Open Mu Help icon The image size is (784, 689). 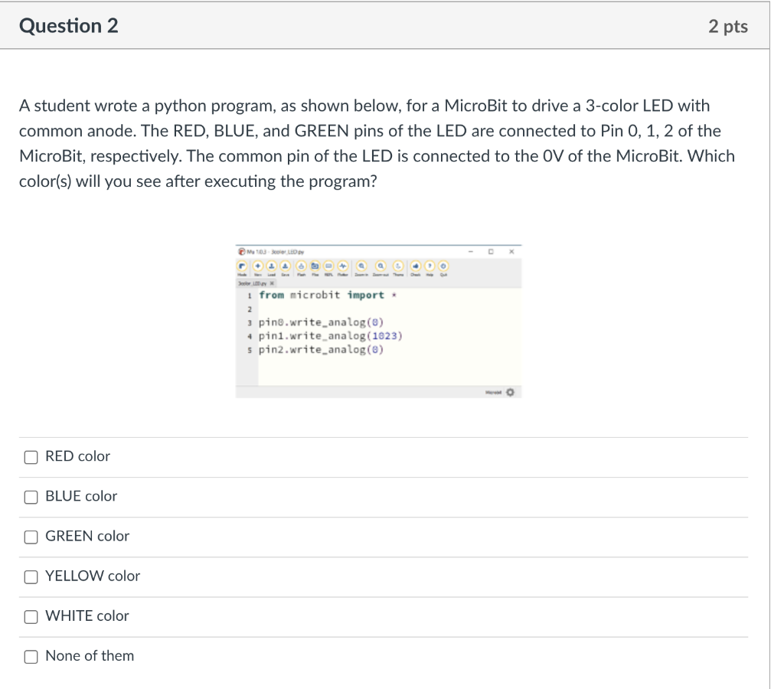tap(430, 266)
